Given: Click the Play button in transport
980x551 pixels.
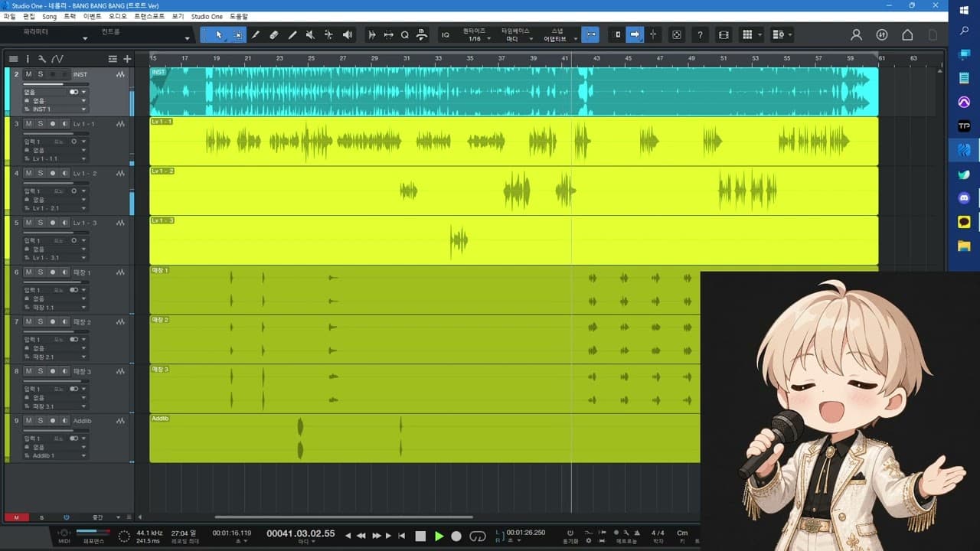Looking at the screenshot, I should [x=439, y=536].
